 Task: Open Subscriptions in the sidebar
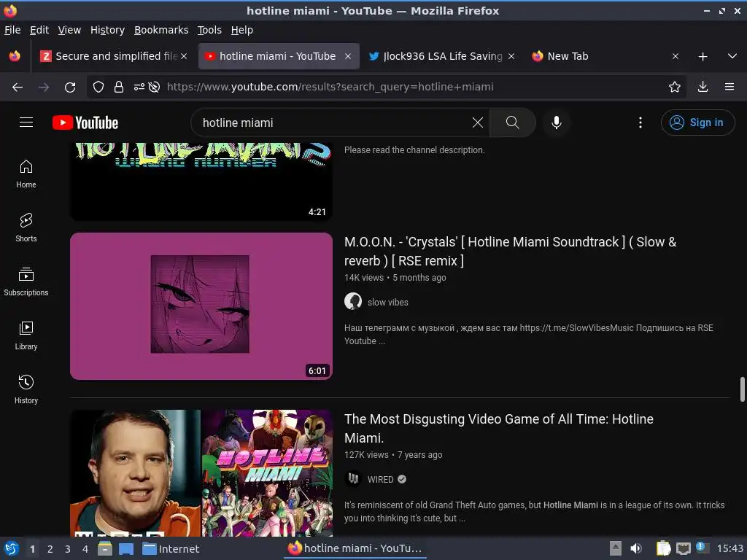(x=26, y=282)
